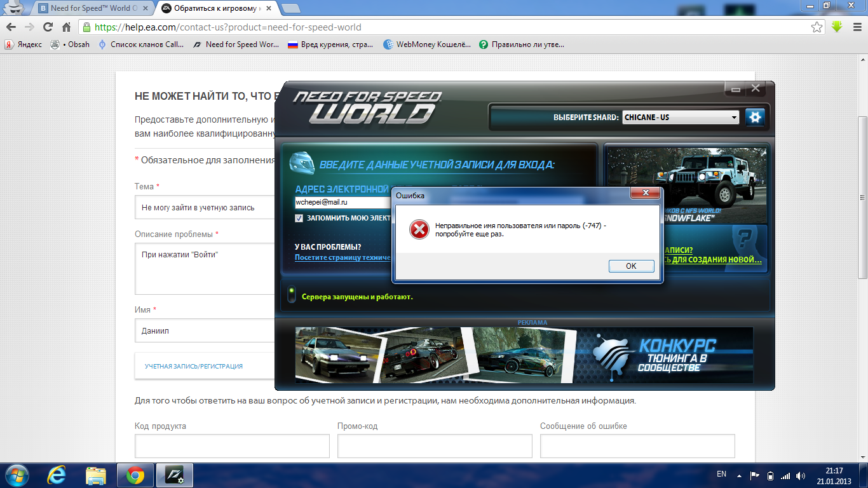Viewport: 868px width, 488px height.
Task: Bookmark this page with the star icon
Action: 817,27
